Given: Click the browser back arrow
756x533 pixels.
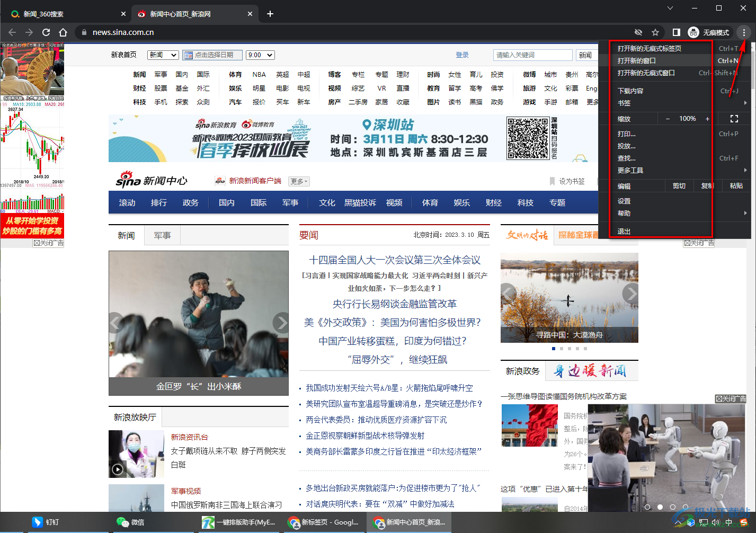Looking at the screenshot, I should click(12, 32).
